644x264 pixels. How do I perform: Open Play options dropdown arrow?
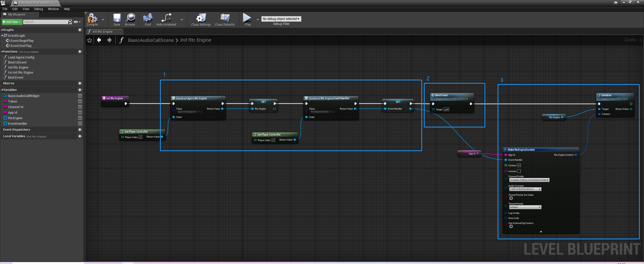[258, 19]
